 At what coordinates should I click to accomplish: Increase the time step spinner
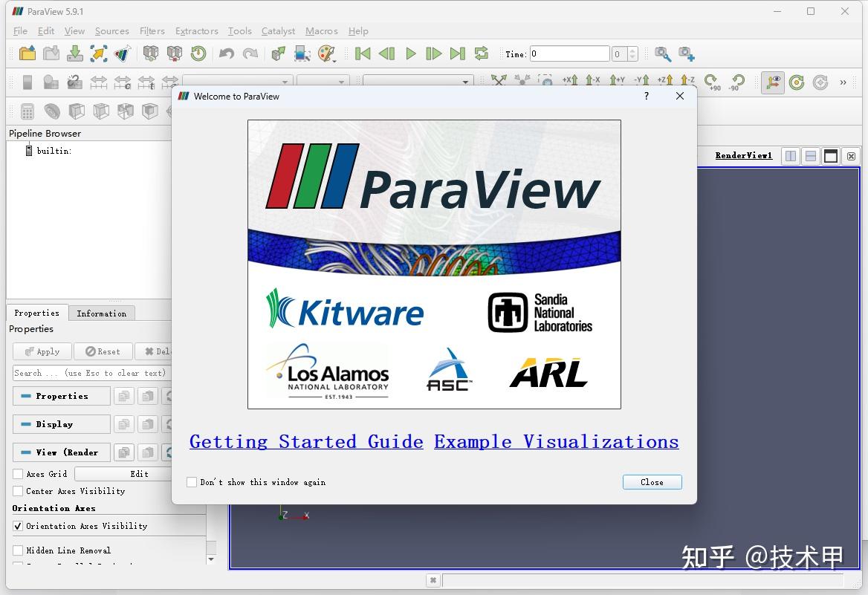tap(632, 51)
